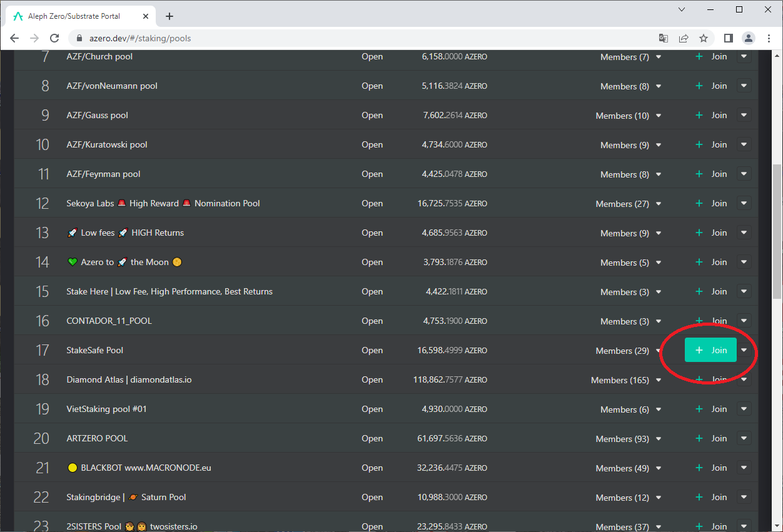Reload the azero.dev page
Image resolution: width=783 pixels, height=532 pixels.
[54, 38]
